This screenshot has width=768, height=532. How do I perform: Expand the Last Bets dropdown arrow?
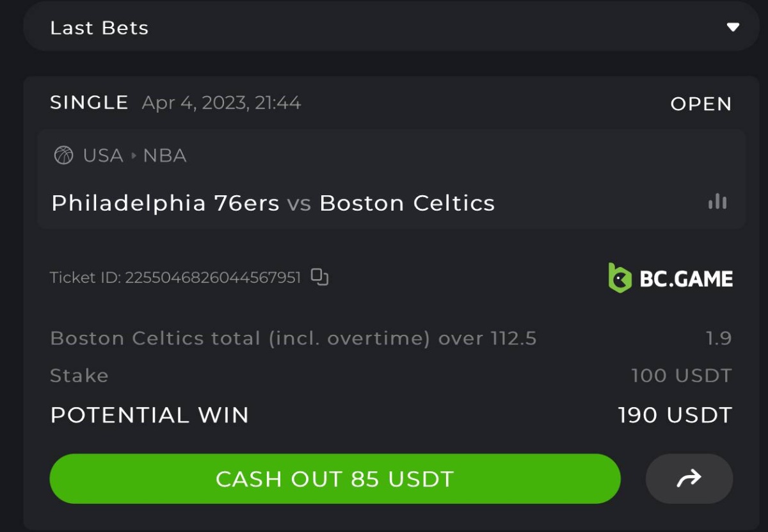[x=733, y=28]
